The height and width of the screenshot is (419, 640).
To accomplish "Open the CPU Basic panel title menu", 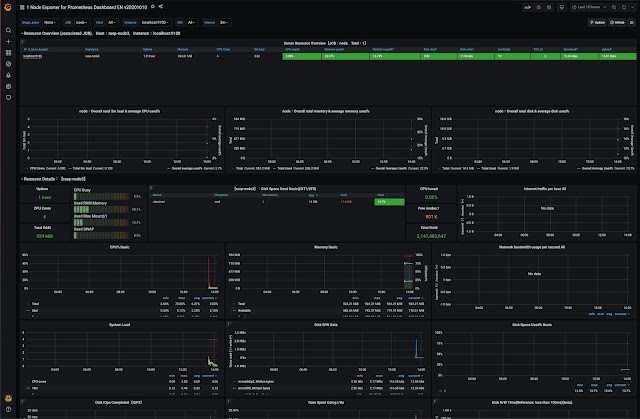I will [x=119, y=247].
